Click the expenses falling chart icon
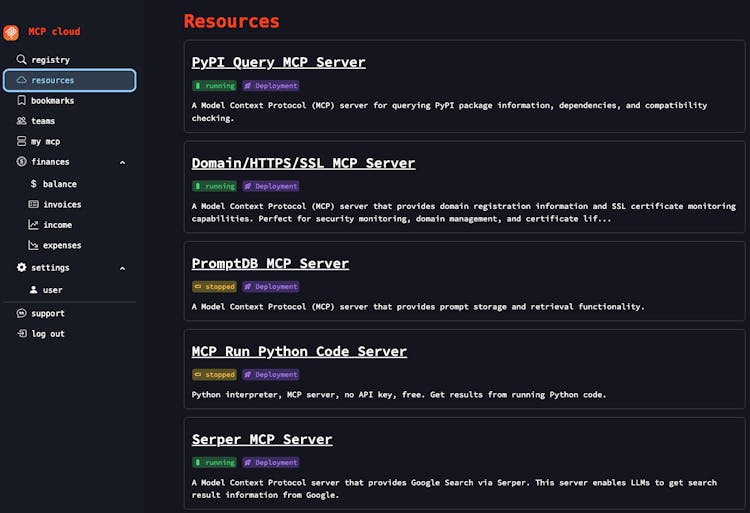Image resolution: width=750 pixels, height=513 pixels. click(x=33, y=245)
